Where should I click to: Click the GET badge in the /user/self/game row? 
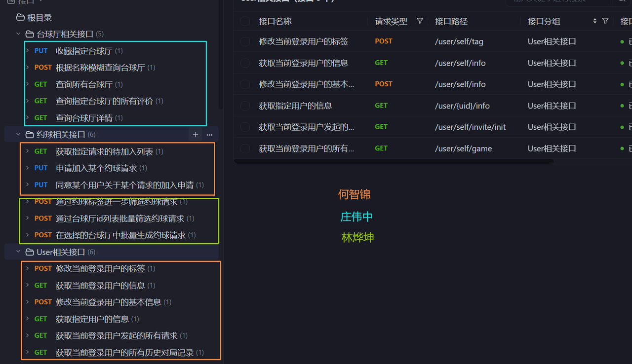pyautogui.click(x=381, y=148)
